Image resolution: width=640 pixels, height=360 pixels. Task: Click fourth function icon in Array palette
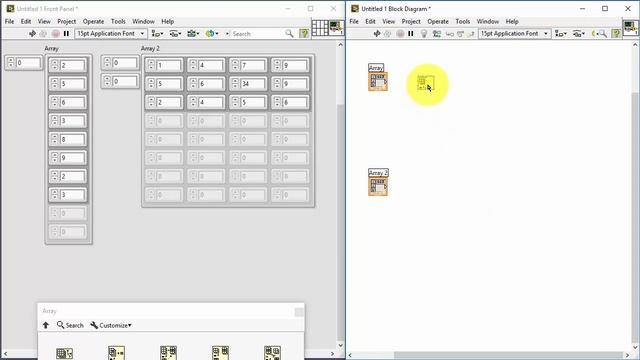[x=220, y=353]
